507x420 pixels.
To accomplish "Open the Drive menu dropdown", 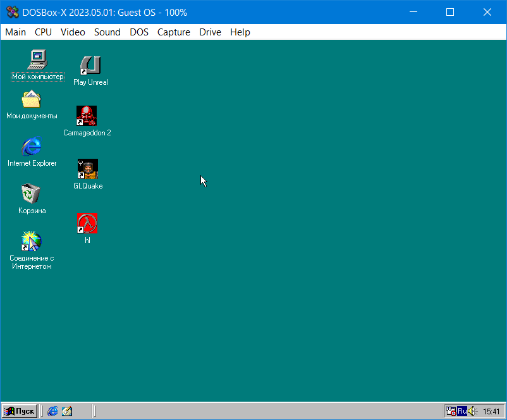I will (210, 32).
